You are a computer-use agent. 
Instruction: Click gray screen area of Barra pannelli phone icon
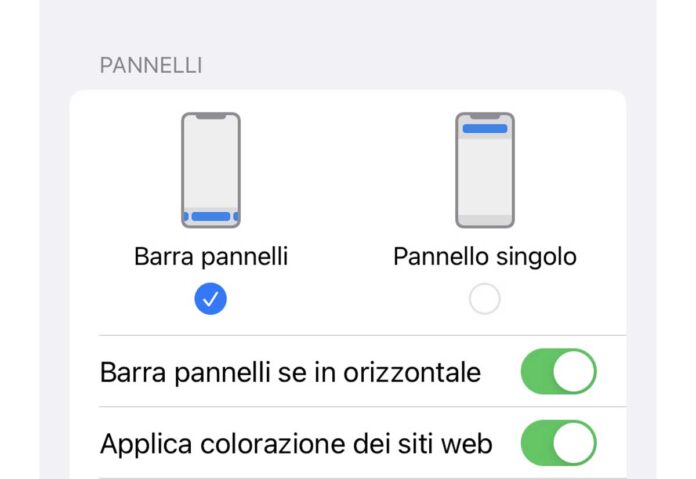(211, 160)
